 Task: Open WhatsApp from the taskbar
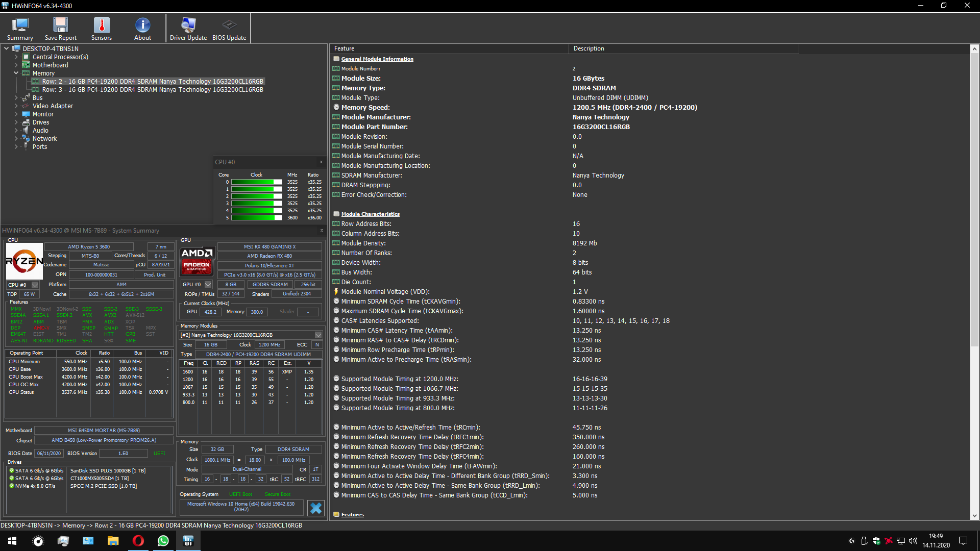(x=163, y=541)
